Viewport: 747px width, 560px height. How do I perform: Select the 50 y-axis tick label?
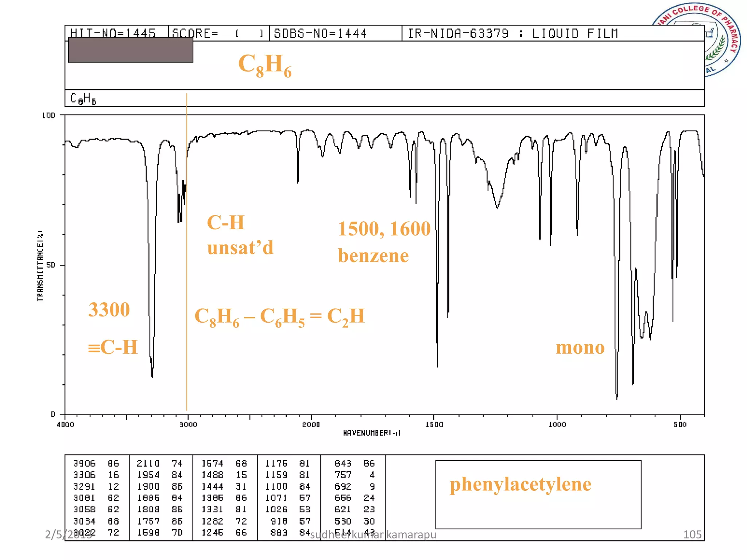pyautogui.click(x=51, y=265)
